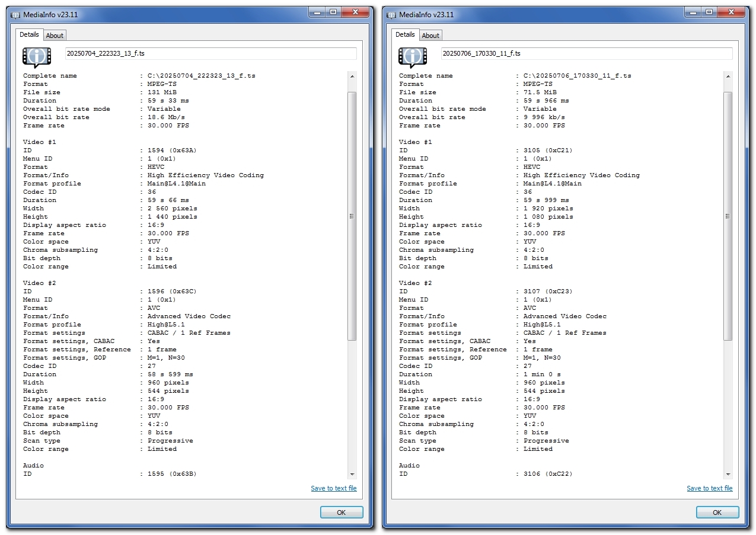This screenshot has height=535, width=756.
Task: Click complete name path C:\20250706_170330_11_f.ts
Action: [x=578, y=76]
